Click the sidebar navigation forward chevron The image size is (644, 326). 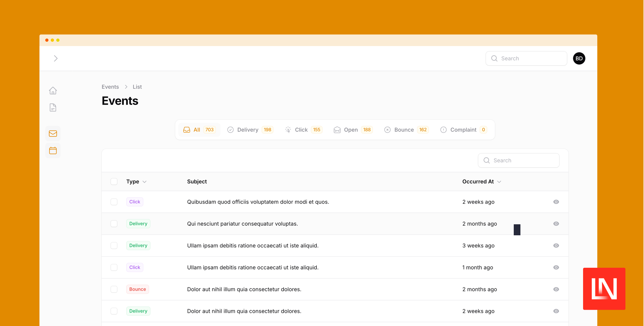click(56, 58)
